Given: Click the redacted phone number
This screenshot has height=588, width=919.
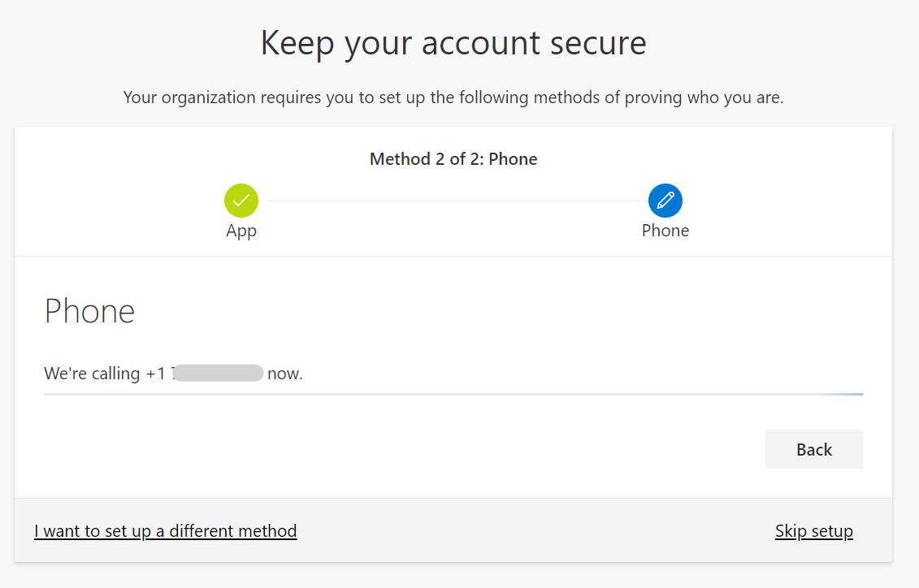Looking at the screenshot, I should (219, 374).
